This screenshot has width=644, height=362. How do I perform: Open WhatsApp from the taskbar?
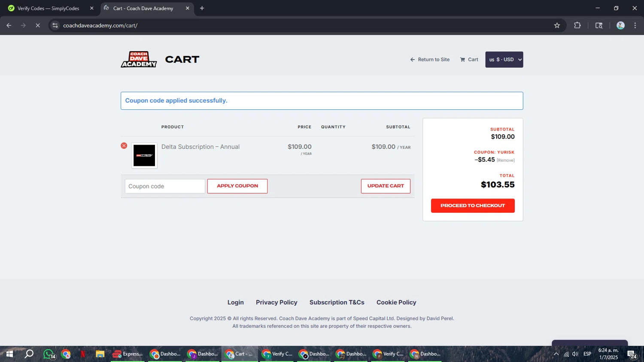(x=49, y=354)
